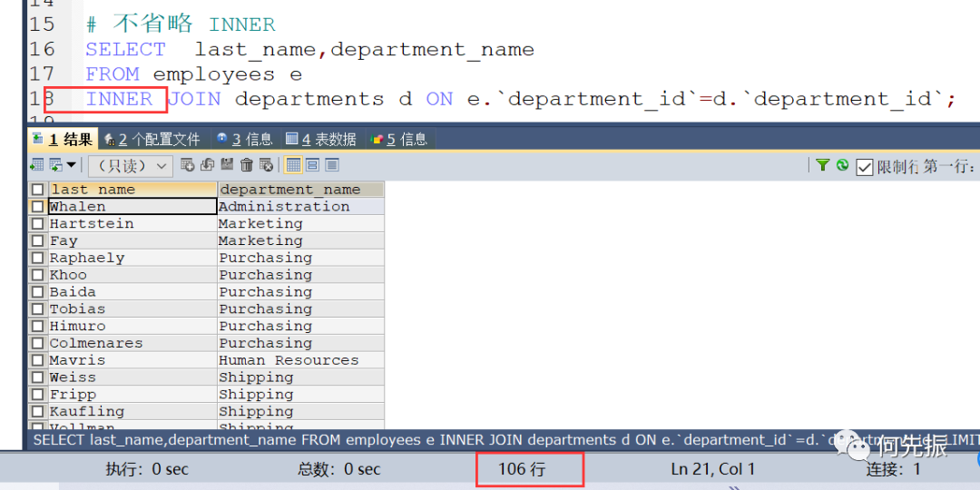Image resolution: width=980 pixels, height=490 pixels.
Task: Select the Human Resources cell
Action: 300,360
